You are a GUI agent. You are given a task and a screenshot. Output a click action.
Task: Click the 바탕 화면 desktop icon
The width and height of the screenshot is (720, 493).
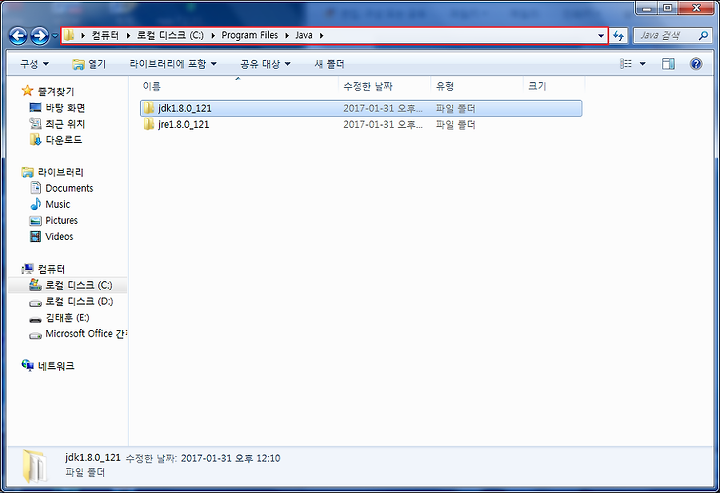coord(35,107)
